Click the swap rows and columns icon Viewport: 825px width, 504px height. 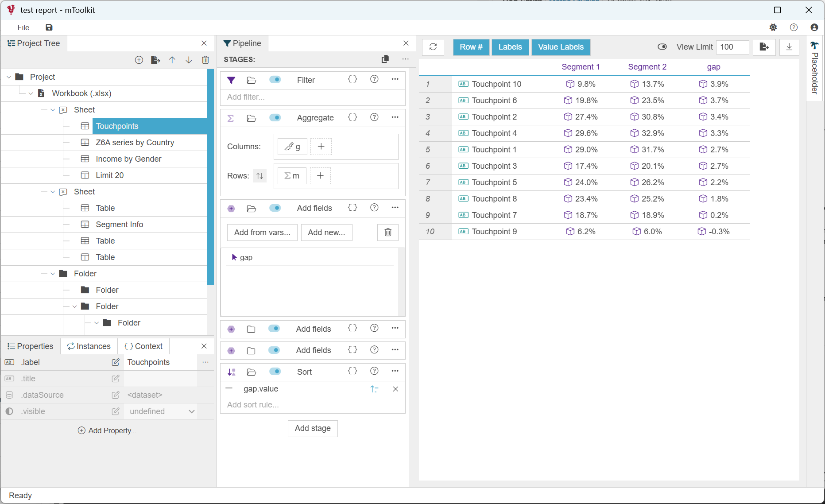click(260, 176)
